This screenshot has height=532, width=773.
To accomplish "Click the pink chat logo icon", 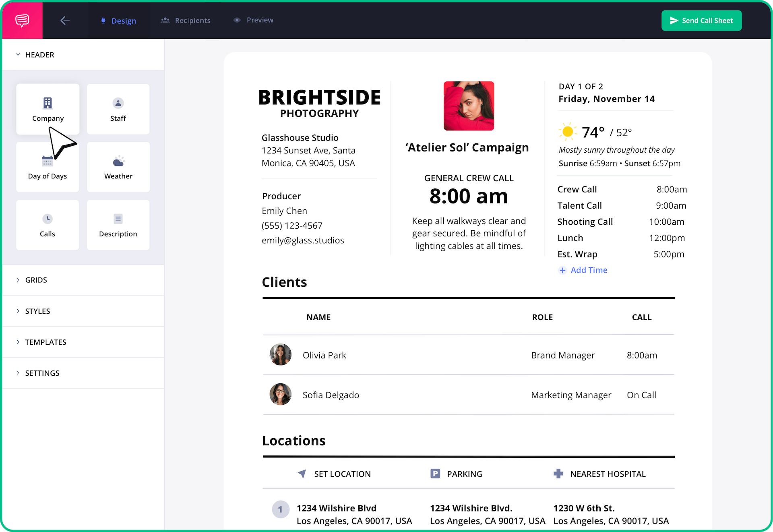I will click(x=22, y=20).
